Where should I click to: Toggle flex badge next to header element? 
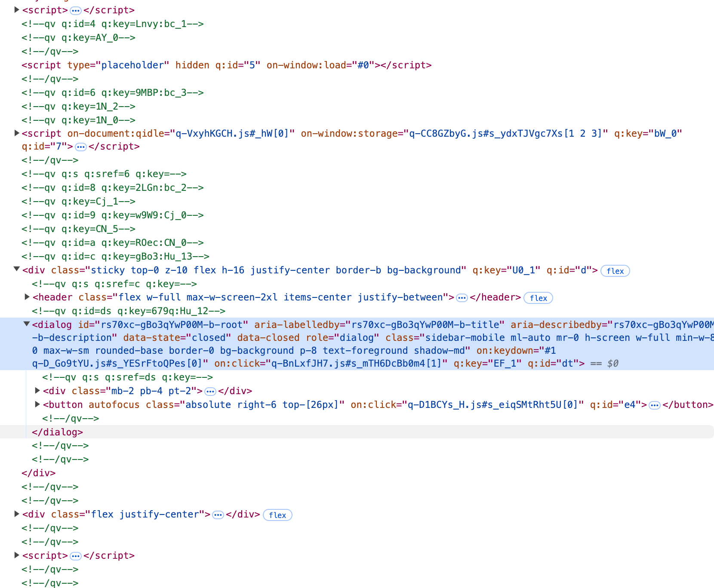point(538,298)
